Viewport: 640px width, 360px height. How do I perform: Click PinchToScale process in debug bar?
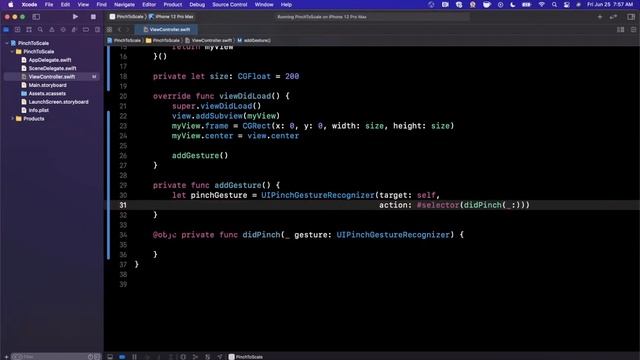246,357
